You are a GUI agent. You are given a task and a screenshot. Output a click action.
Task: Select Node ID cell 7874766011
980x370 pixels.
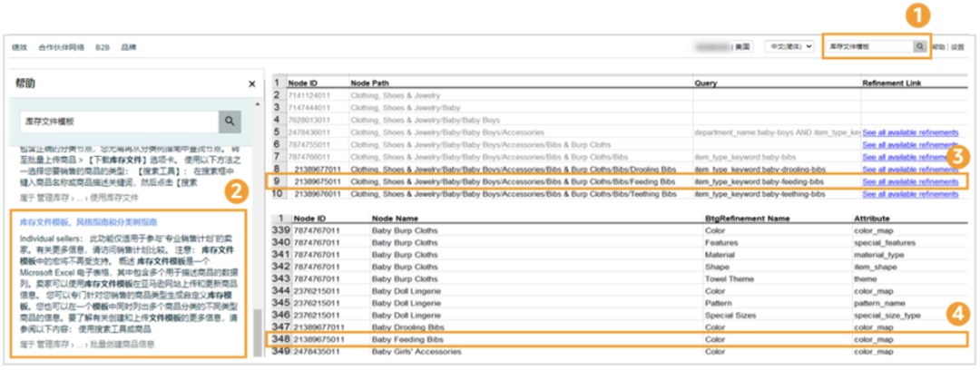pos(309,157)
